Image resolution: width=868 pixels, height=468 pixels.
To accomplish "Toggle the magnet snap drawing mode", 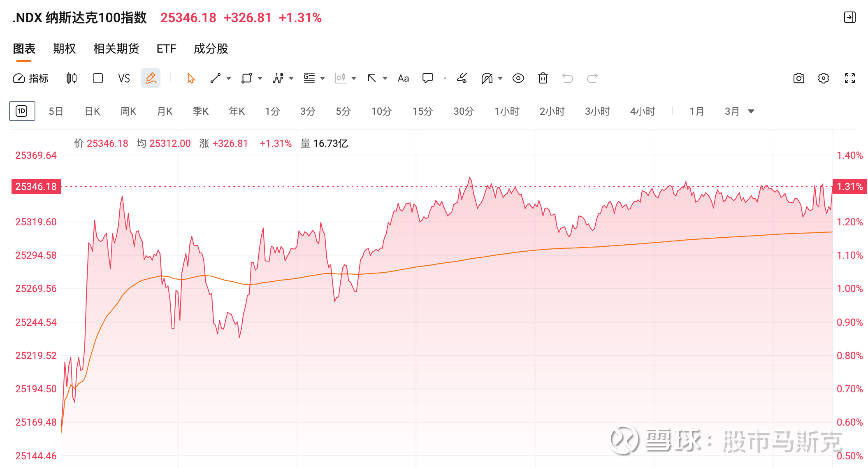I will [x=487, y=78].
